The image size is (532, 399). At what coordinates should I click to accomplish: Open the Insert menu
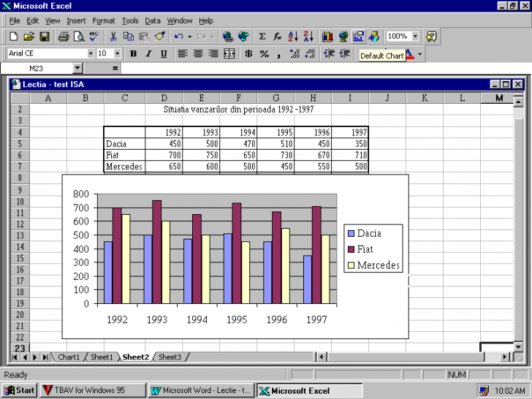coord(76,20)
